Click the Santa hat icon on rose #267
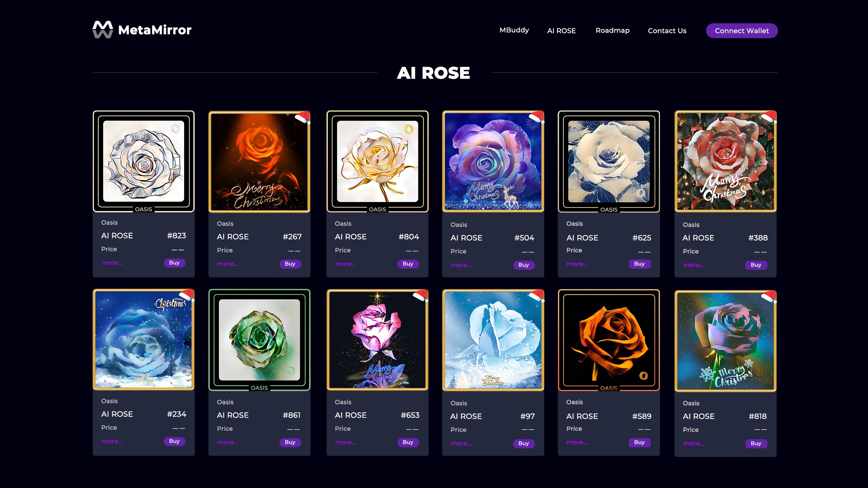The width and height of the screenshot is (868, 488). pos(302,117)
